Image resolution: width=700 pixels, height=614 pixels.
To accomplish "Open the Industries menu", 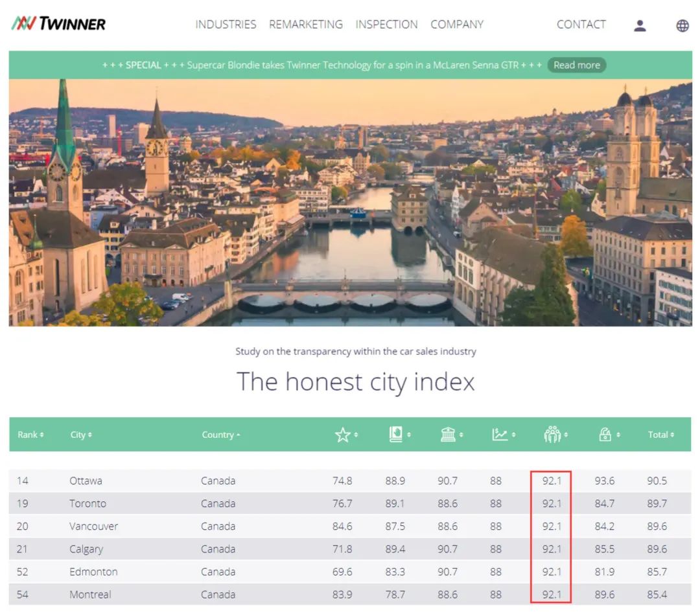I will click(226, 24).
